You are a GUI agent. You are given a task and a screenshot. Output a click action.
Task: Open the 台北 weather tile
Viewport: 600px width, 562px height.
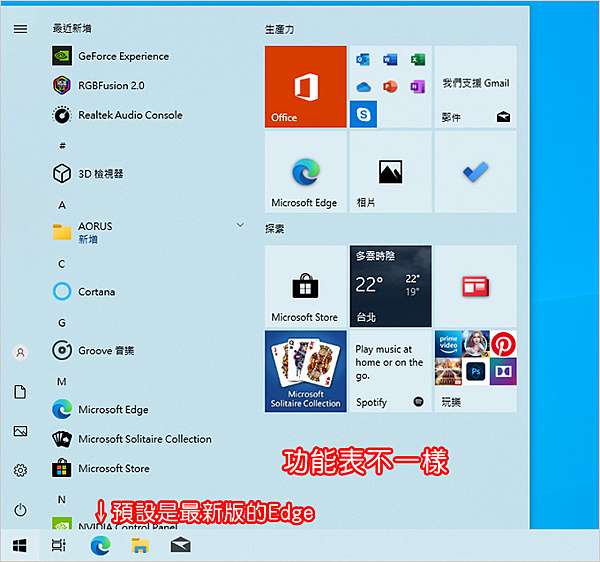390,286
